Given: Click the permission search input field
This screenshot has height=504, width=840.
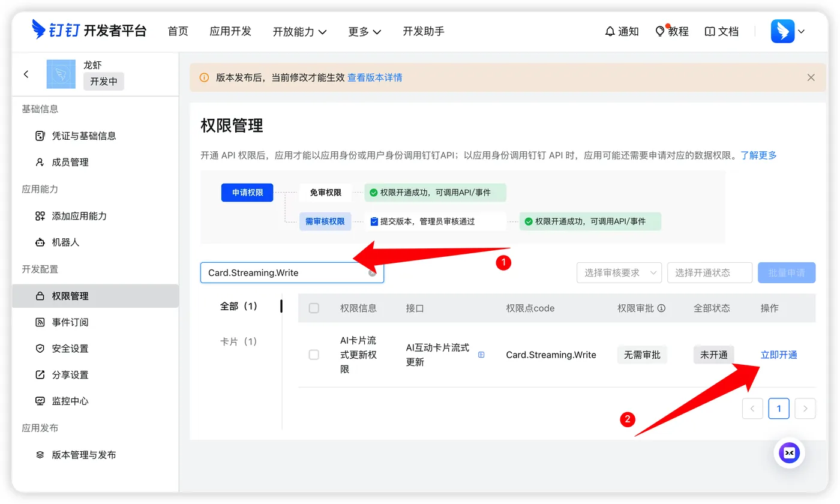Looking at the screenshot, I should [x=292, y=272].
